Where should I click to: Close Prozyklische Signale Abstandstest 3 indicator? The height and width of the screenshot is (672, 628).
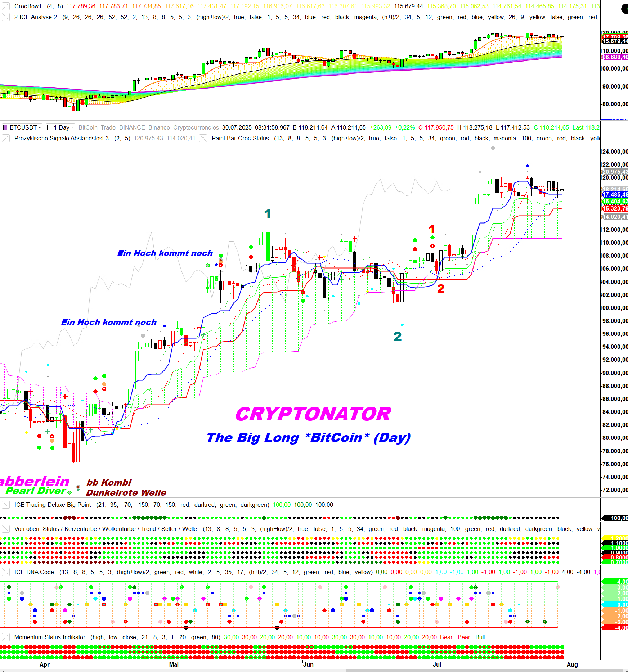6,138
